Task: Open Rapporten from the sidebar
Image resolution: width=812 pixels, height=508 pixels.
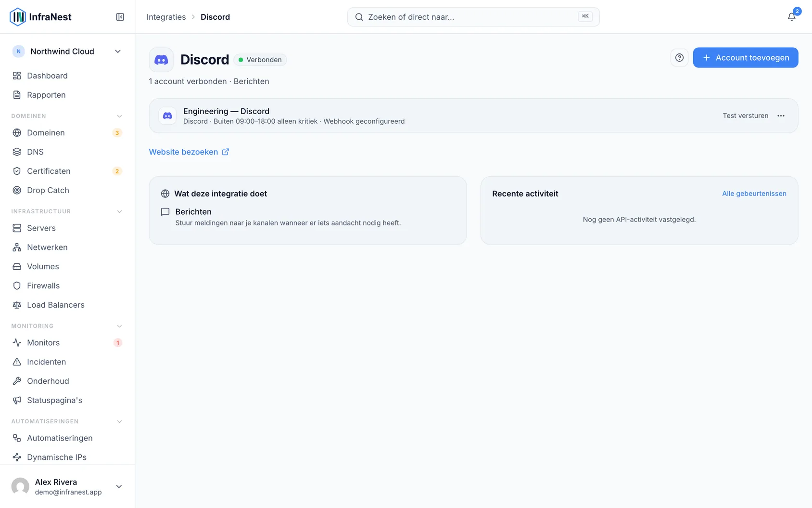Action: point(67,95)
